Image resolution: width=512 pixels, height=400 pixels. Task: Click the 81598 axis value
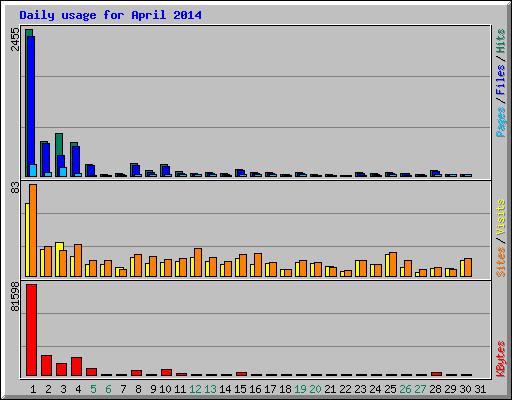pyautogui.click(x=15, y=297)
